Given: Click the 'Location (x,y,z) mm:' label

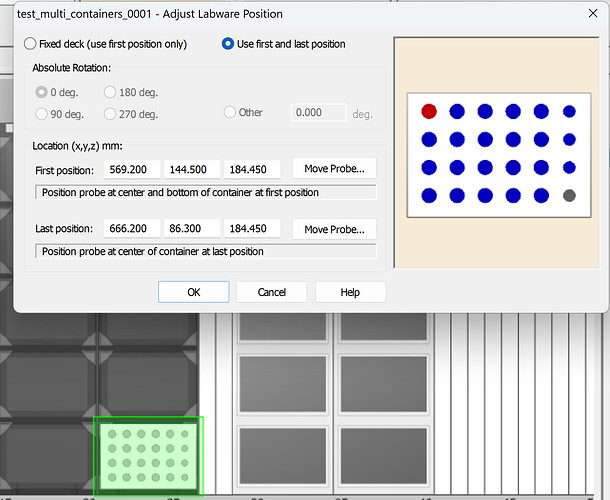Looking at the screenshot, I should pos(77,146).
